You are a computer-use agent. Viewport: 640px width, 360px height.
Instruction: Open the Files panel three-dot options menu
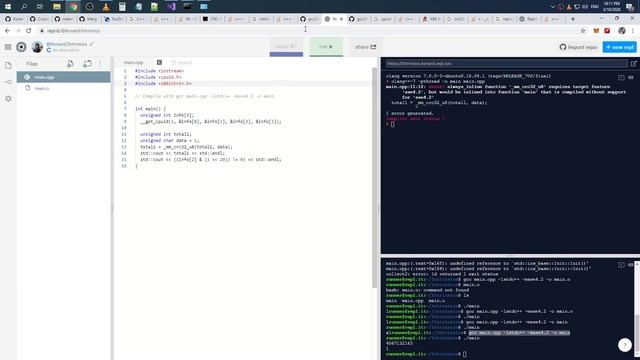coord(100,64)
